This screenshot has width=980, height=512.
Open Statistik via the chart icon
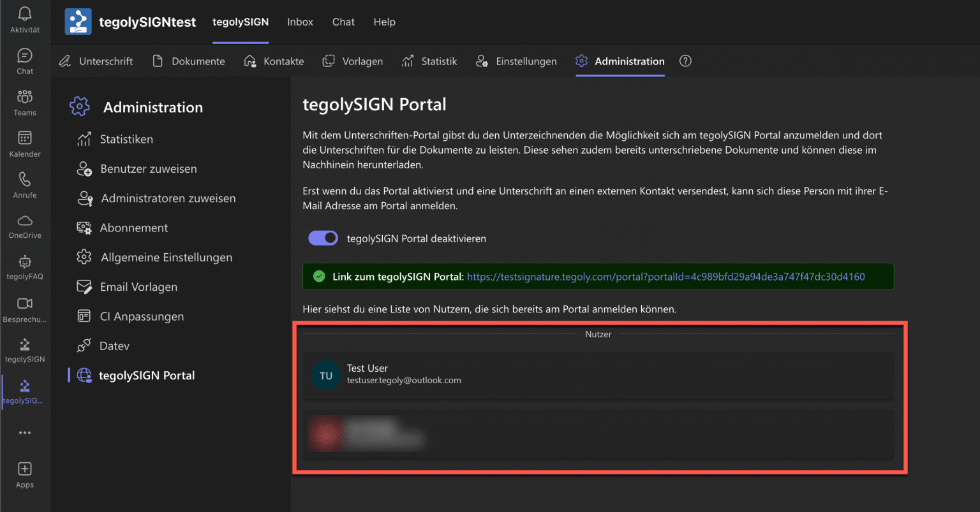(x=408, y=61)
